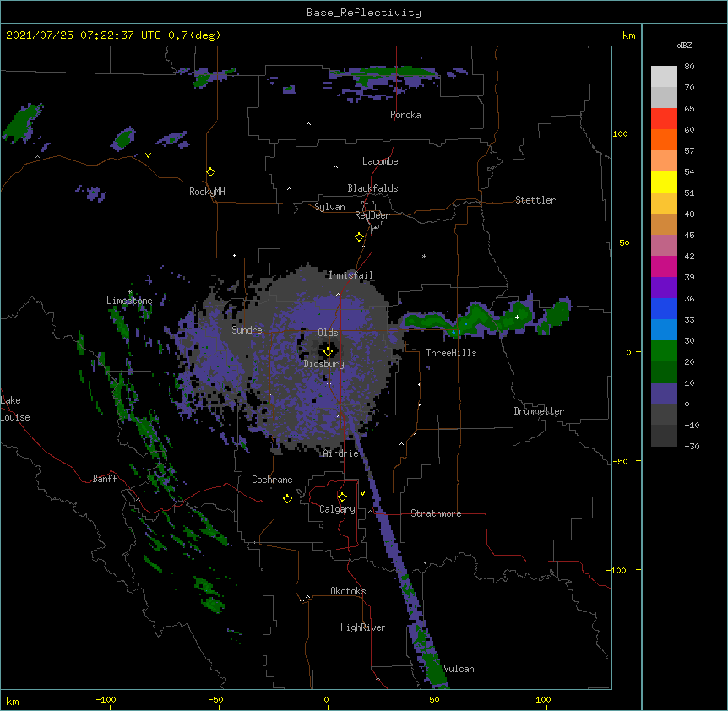Click the RedDeer city label
Image resolution: width=728 pixels, height=711 pixels.
(372, 215)
